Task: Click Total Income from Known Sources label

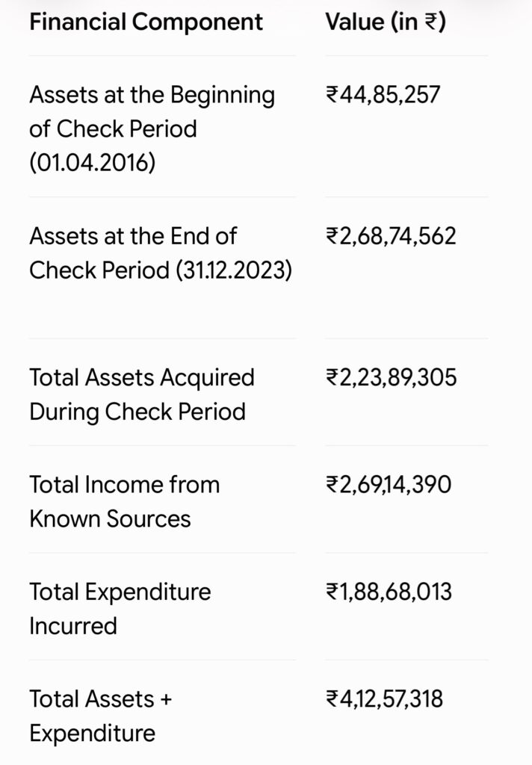Action: (x=125, y=501)
